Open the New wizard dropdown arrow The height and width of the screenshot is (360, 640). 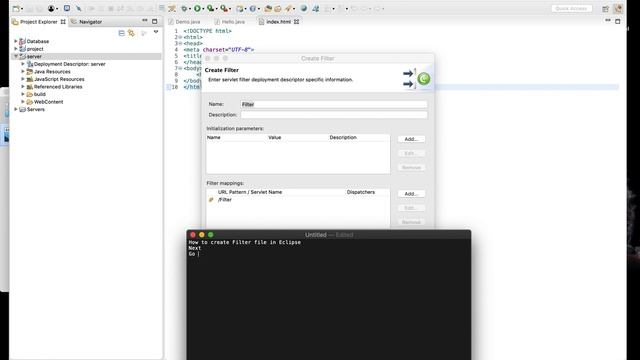(22, 9)
